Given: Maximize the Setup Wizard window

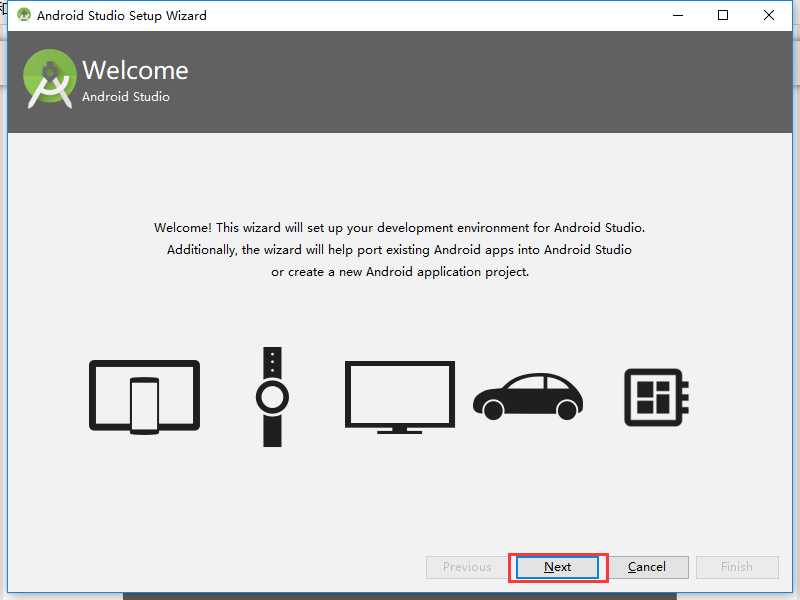Looking at the screenshot, I should (723, 15).
